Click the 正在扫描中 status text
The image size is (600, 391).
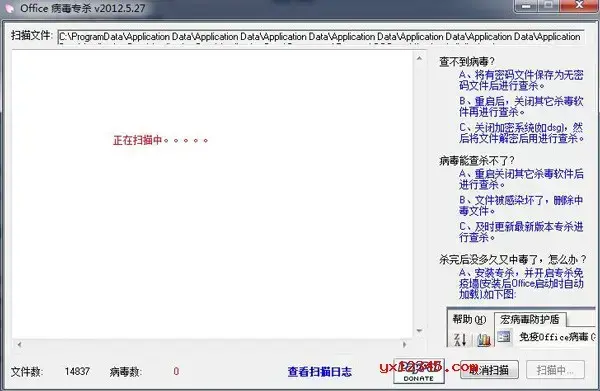point(160,140)
